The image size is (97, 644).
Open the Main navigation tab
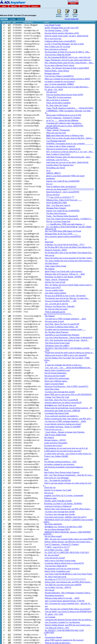(x=4, y=6)
